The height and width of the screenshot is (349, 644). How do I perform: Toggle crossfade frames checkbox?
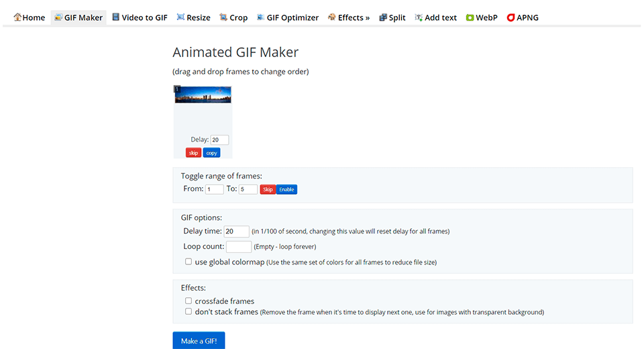(x=189, y=301)
